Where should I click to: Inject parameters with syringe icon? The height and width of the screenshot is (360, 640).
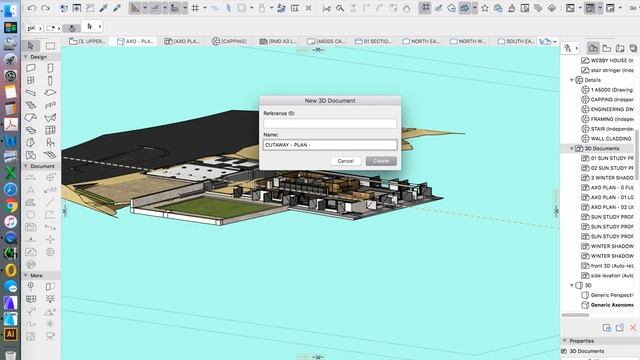click(117, 8)
